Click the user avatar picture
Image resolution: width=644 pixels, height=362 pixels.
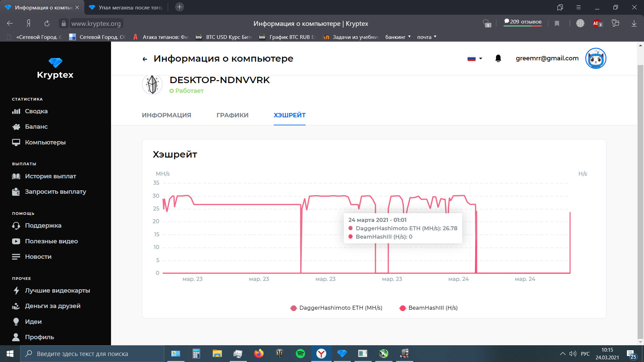[x=595, y=58]
